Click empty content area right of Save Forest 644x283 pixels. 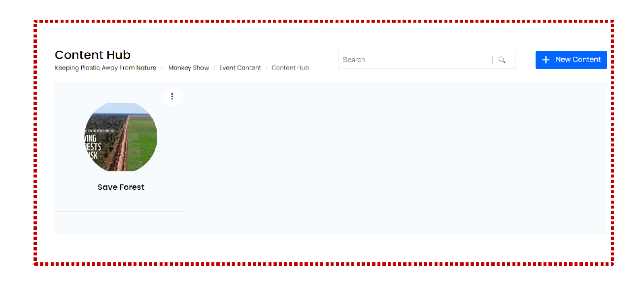pyautogui.click(x=394, y=158)
